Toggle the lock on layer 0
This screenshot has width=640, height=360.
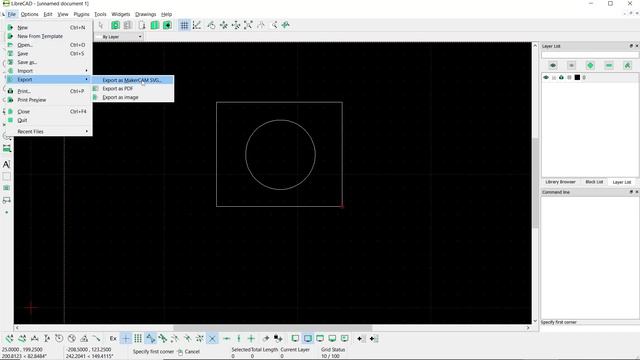click(x=554, y=78)
